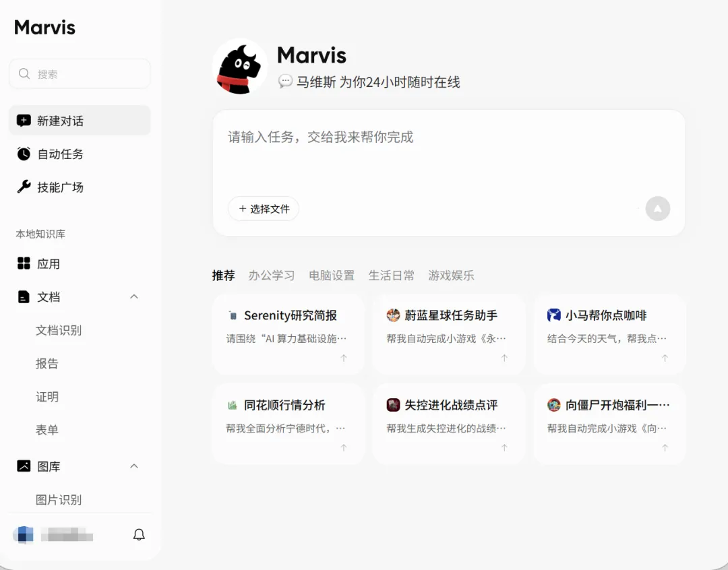This screenshot has height=570, width=728.
Task: Open 文档识别 under 文档
Action: pyautogui.click(x=59, y=330)
